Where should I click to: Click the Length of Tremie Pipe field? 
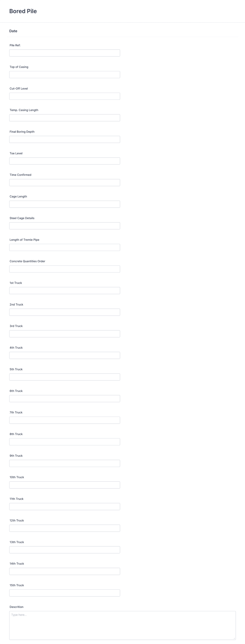point(65,247)
